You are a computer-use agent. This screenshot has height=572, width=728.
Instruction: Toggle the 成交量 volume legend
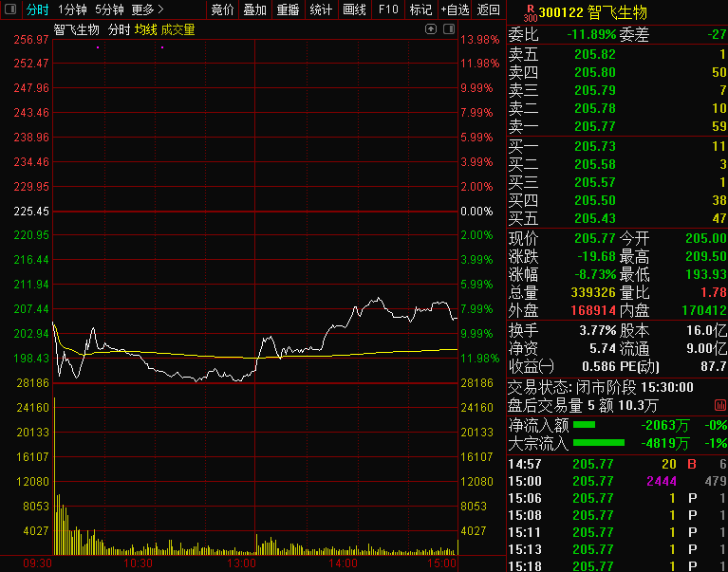[x=178, y=29]
